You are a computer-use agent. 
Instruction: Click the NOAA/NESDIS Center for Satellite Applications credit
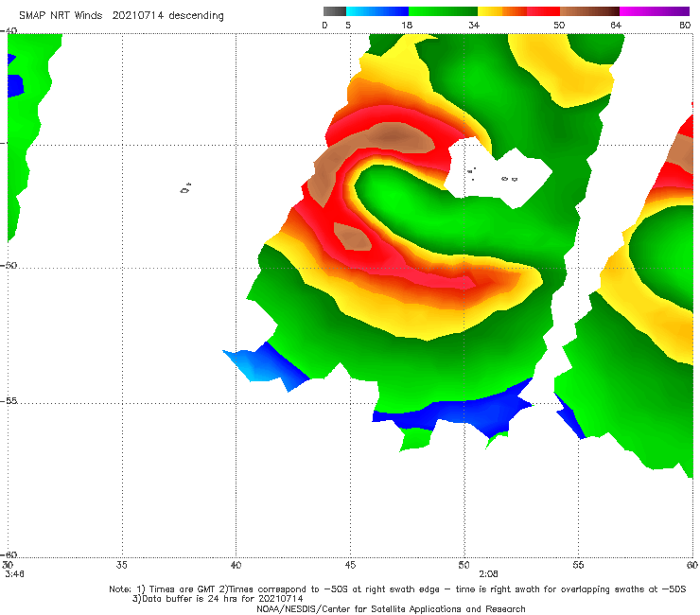click(391, 608)
